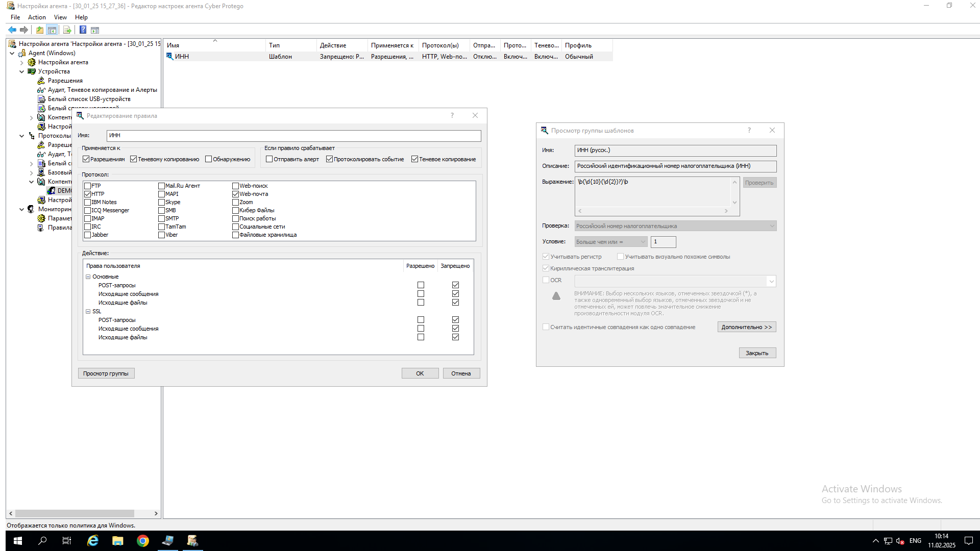Click the Forward arrow toolbar icon

[x=23, y=30]
